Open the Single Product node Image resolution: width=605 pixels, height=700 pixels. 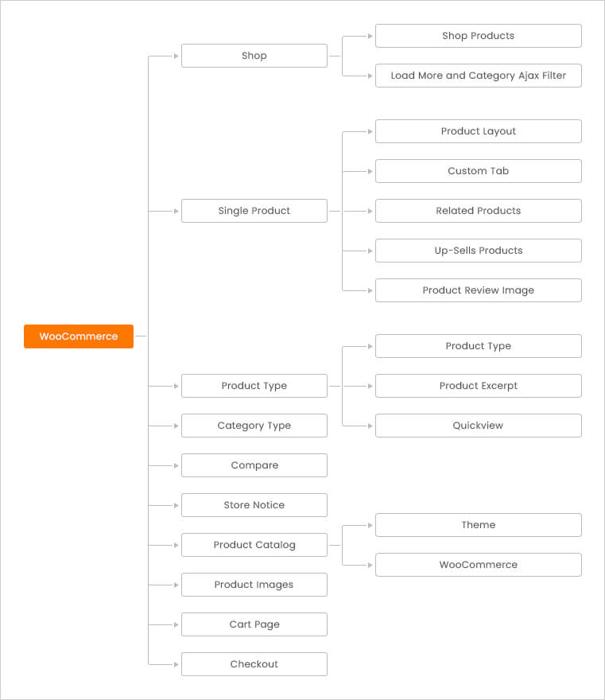[x=254, y=211]
